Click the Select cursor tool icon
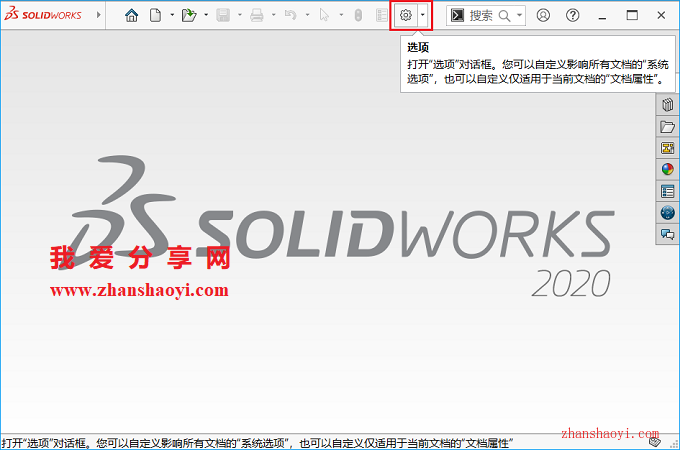This screenshot has height=450, width=680. (324, 16)
